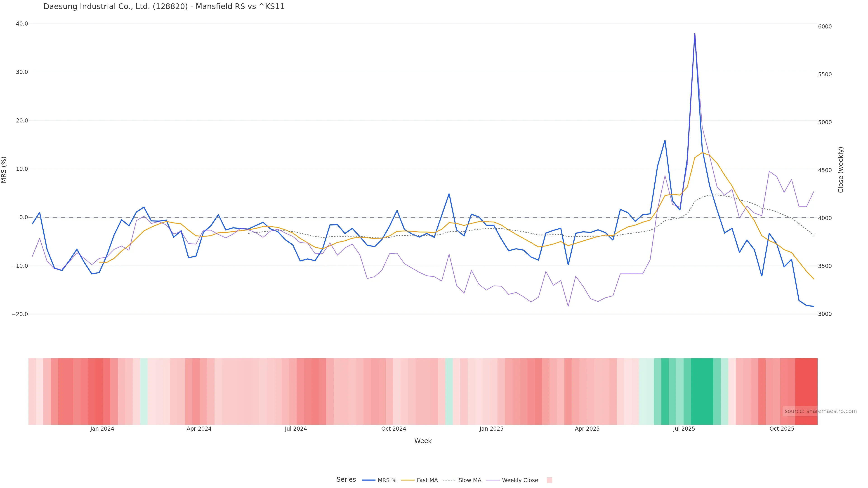Click the chart title text
Screen dimensions: 868x488
(164, 6)
